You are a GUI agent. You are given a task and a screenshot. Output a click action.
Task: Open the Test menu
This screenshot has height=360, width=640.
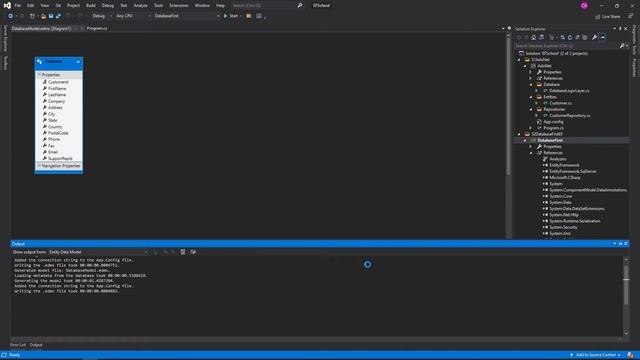click(123, 6)
